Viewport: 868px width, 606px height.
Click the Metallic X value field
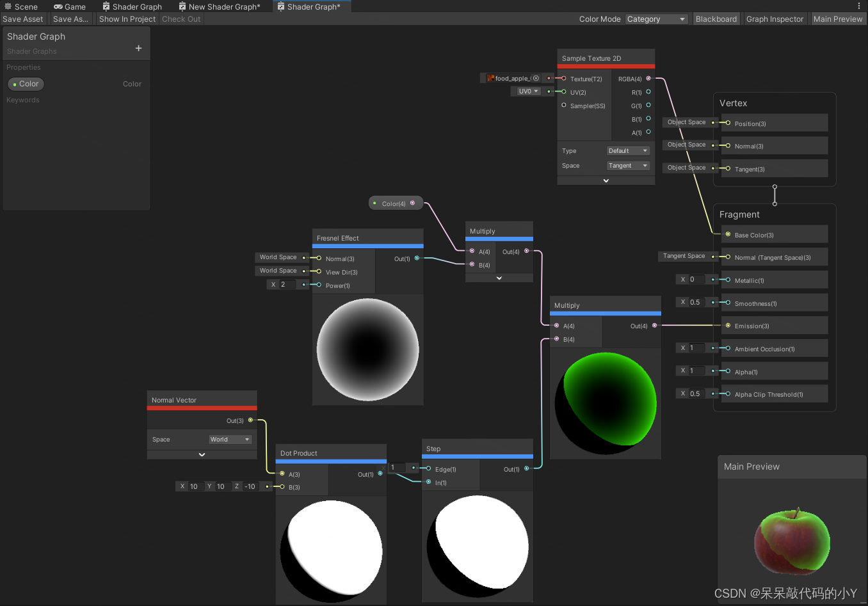pyautogui.click(x=697, y=280)
